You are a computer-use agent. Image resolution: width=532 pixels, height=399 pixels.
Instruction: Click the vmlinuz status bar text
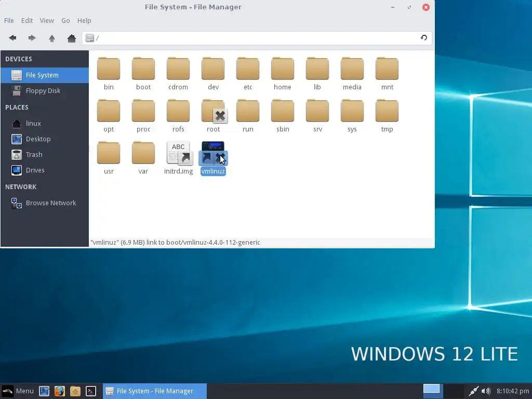click(175, 242)
